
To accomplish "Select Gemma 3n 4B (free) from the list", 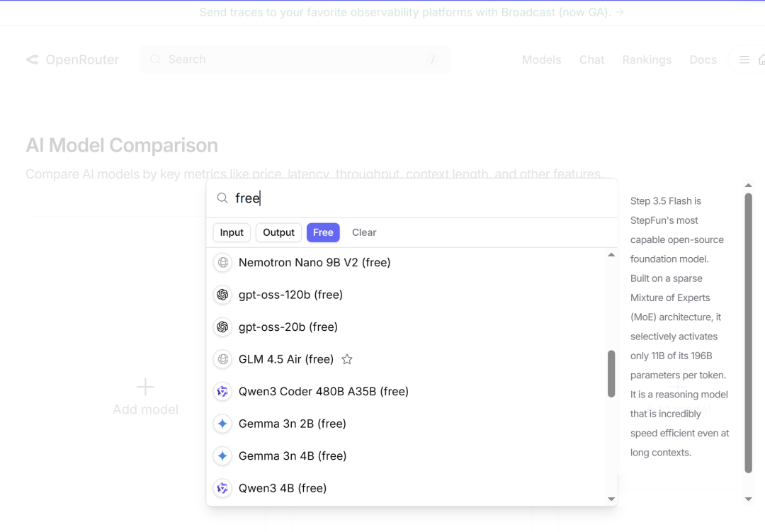I will pos(293,456).
